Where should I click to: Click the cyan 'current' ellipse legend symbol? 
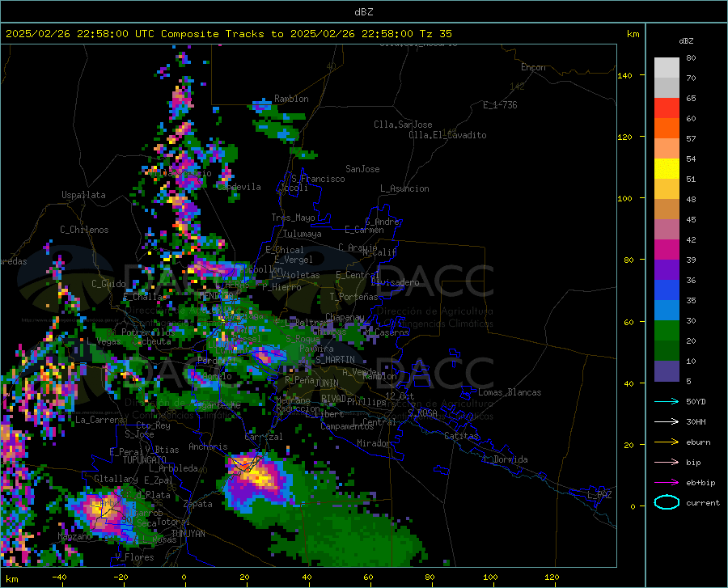pos(667,502)
